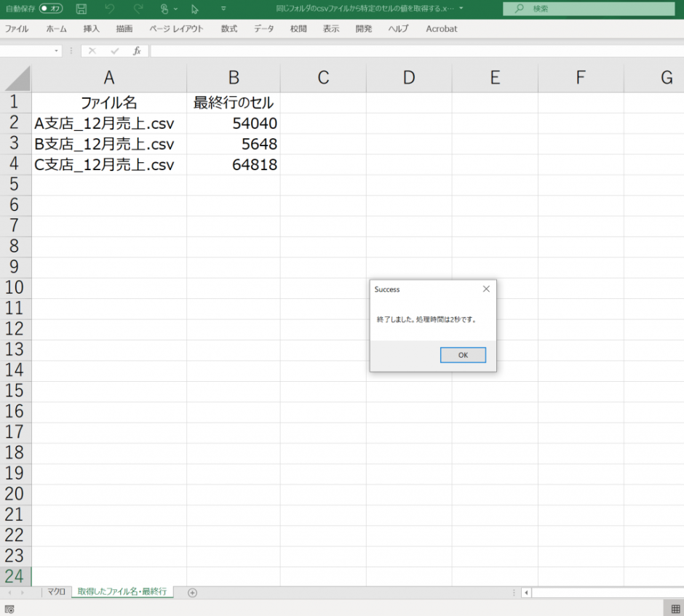684x616 pixels.
Task: Click the select-all triangle at grid corner
Action: click(16, 78)
